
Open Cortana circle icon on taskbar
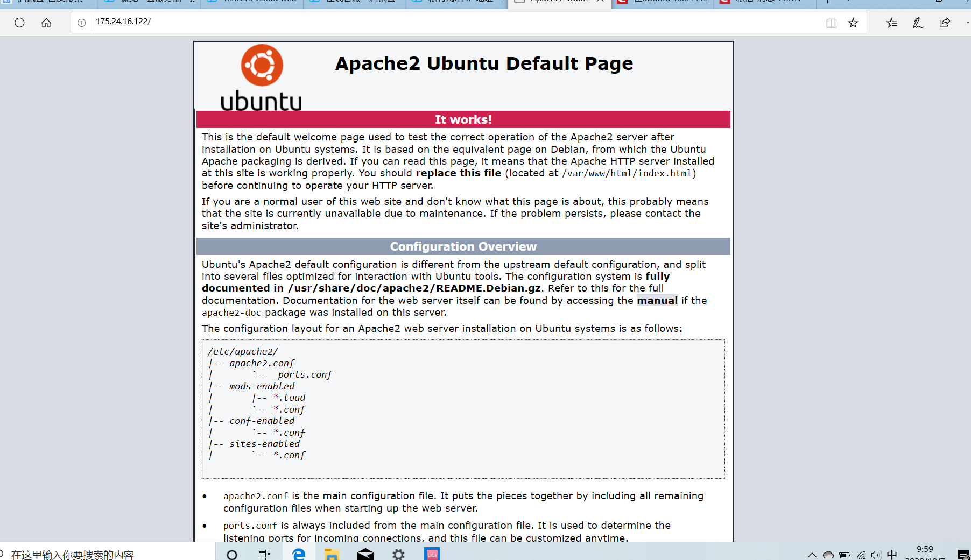[x=232, y=554]
